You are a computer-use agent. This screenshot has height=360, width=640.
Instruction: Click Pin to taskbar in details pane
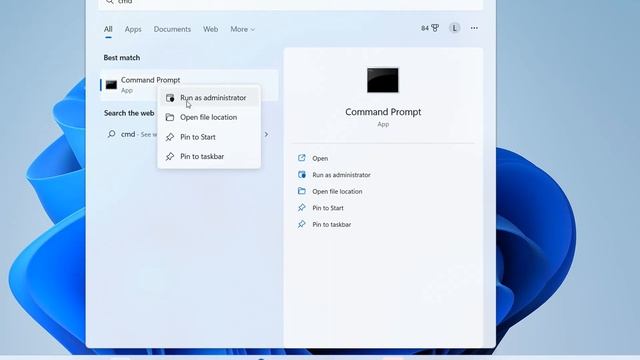click(x=331, y=224)
